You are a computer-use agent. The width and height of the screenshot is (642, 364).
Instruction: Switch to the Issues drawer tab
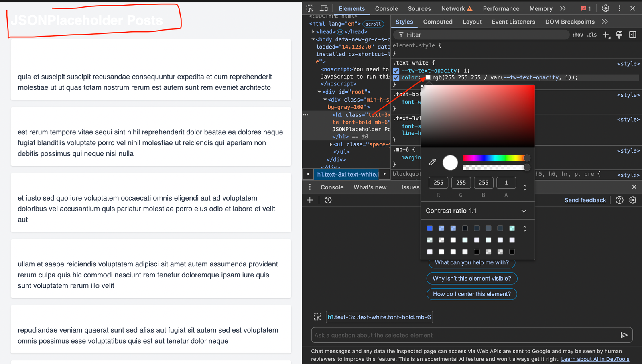point(410,187)
